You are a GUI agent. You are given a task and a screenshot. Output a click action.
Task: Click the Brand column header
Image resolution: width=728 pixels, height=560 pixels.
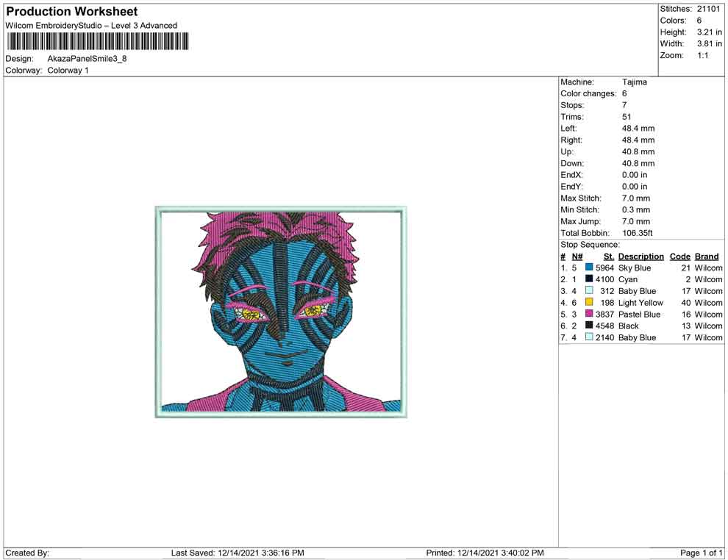pos(707,256)
